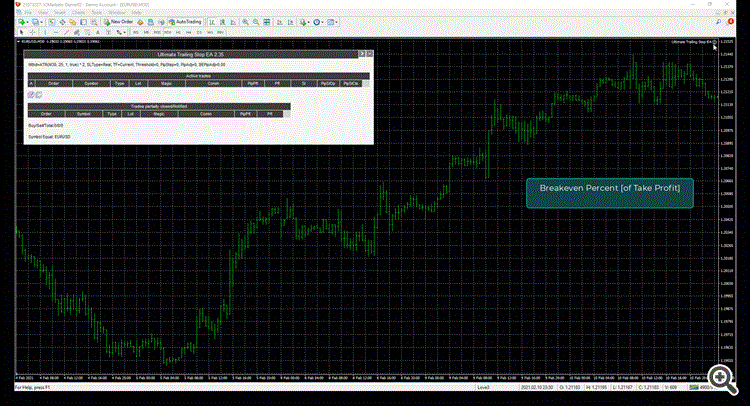Toggle the Terminal panel icon
This screenshot has height=406, width=750.
pos(84,22)
